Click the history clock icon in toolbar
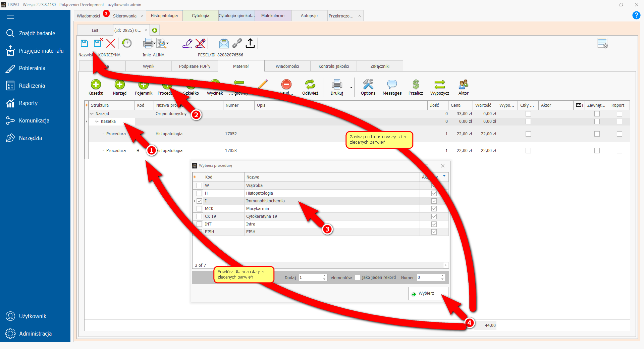Viewport: 644px width, 349px height. pyautogui.click(x=126, y=43)
